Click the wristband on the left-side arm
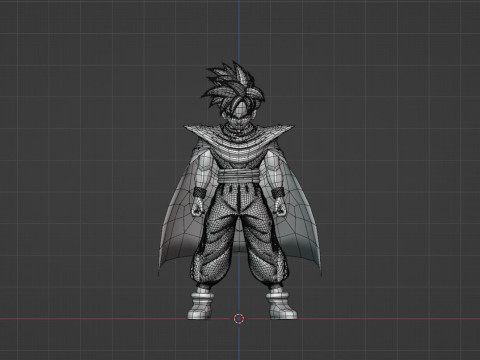Image resolution: width=480 pixels, height=360 pixels. click(200, 192)
